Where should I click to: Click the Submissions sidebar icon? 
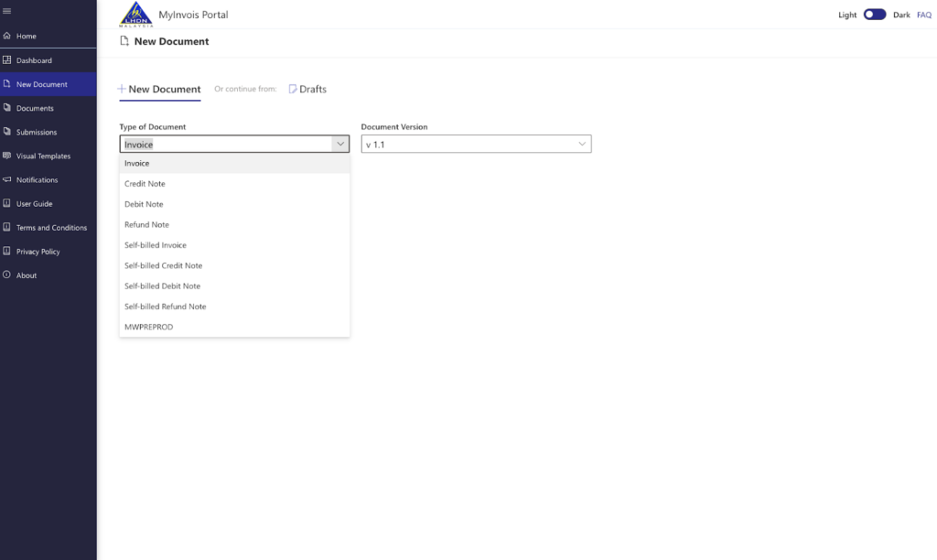tap(7, 132)
